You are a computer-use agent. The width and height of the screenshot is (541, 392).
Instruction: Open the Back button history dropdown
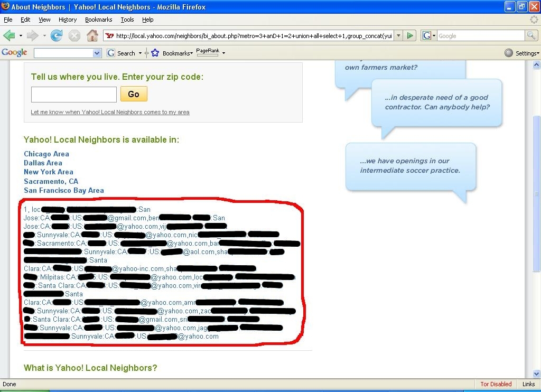coord(21,35)
